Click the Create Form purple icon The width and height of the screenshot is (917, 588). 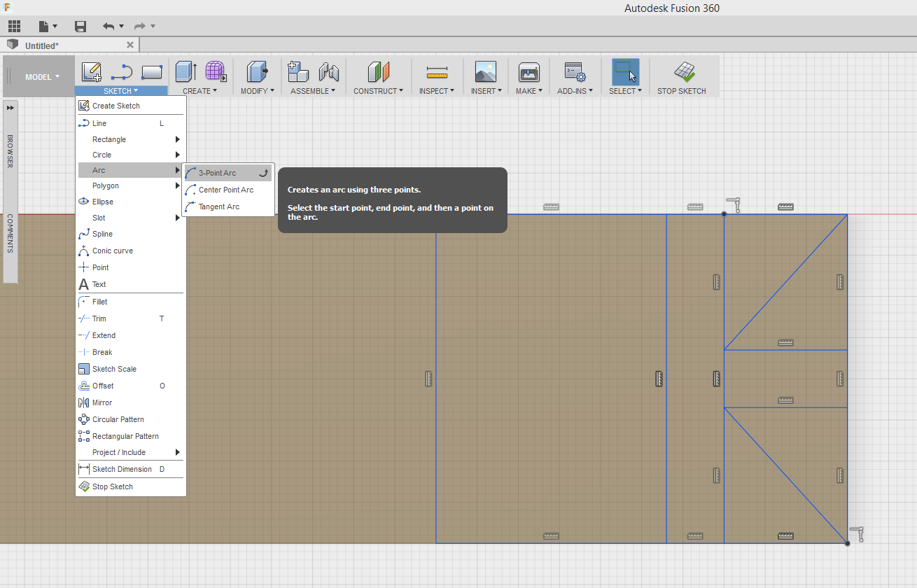tap(215, 71)
